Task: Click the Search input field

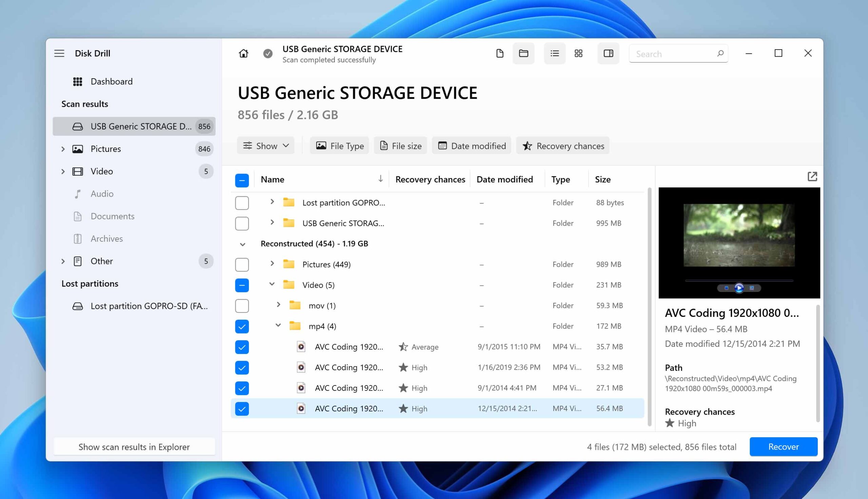Action: [x=678, y=54]
